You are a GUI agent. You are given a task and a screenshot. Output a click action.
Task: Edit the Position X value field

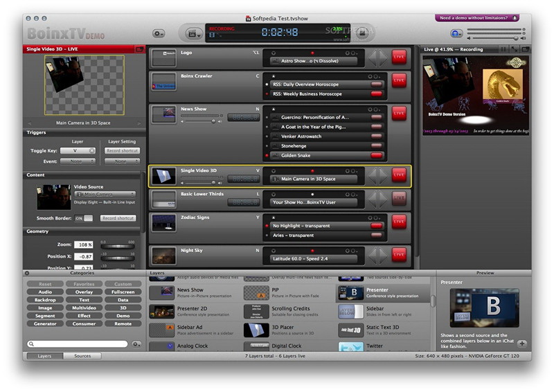click(83, 257)
